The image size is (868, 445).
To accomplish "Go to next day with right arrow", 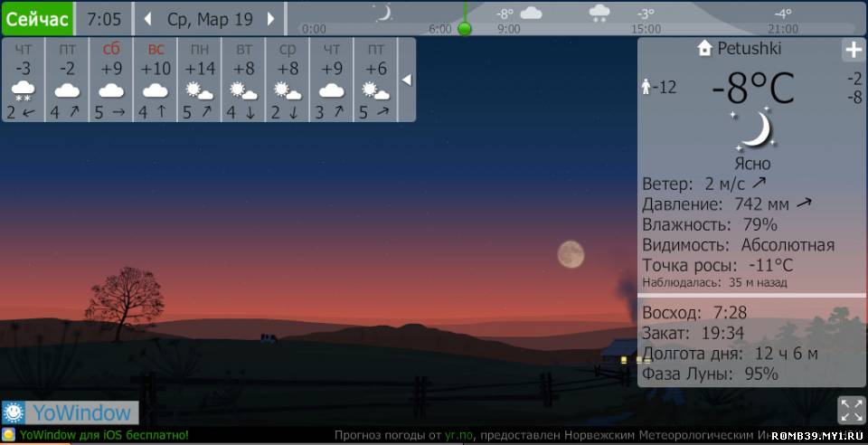I will point(270,19).
